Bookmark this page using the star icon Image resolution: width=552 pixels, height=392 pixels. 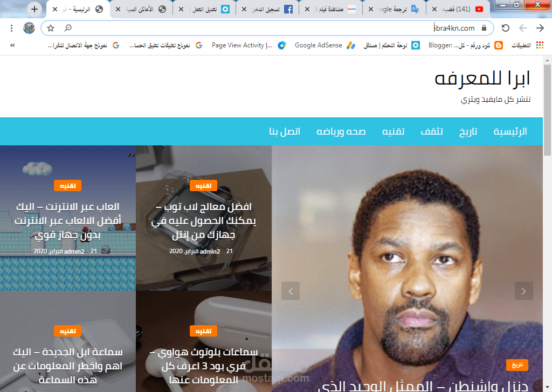coord(51,27)
